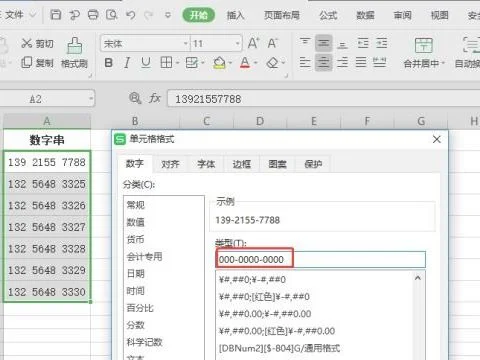Expand the 合并居中 dropdown arrow
480x360 pixels.
pyautogui.click(x=443, y=63)
